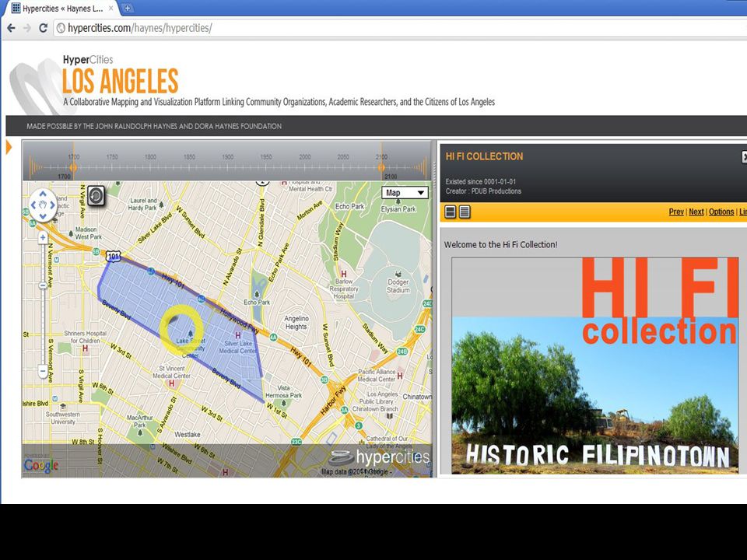Screen dimensions: 747x560
Task: Pan the map up with the arrow
Action: click(43, 194)
